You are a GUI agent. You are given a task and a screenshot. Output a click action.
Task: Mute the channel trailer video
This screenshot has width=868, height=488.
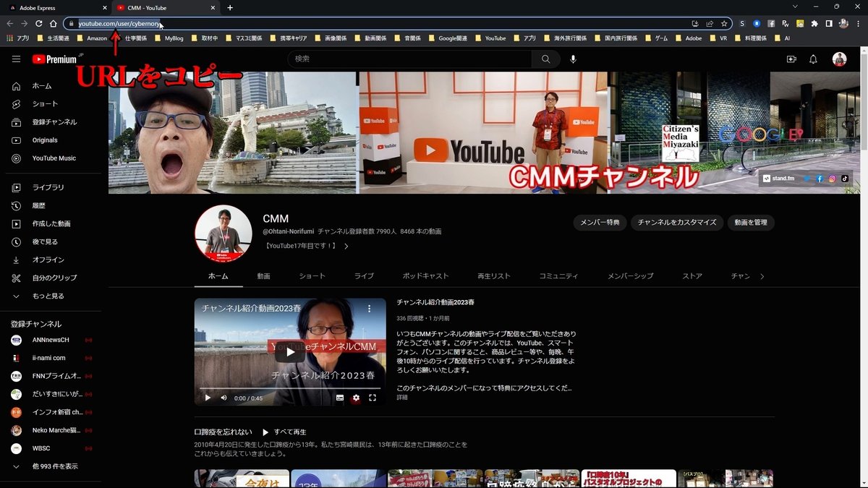[224, 398]
